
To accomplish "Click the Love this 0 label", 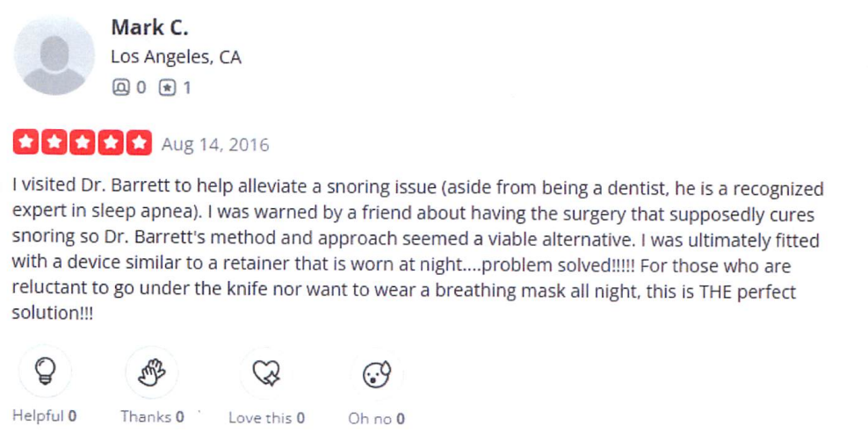I will (x=266, y=418).
